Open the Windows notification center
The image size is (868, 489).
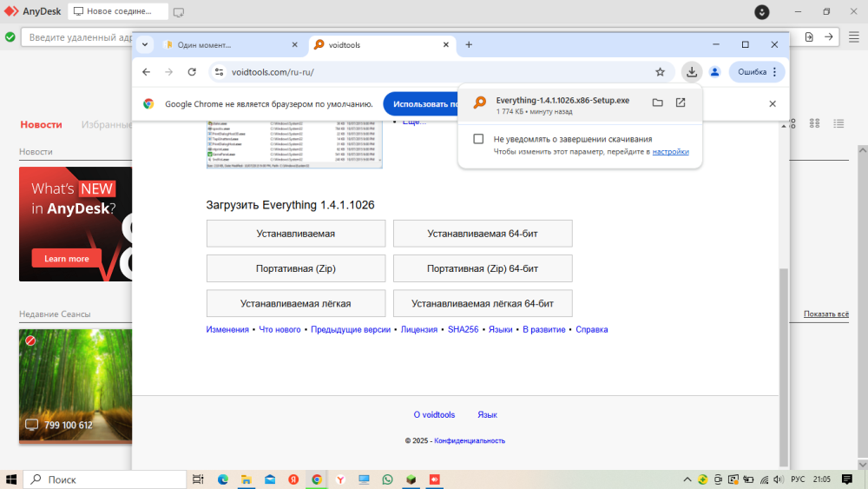[847, 479]
